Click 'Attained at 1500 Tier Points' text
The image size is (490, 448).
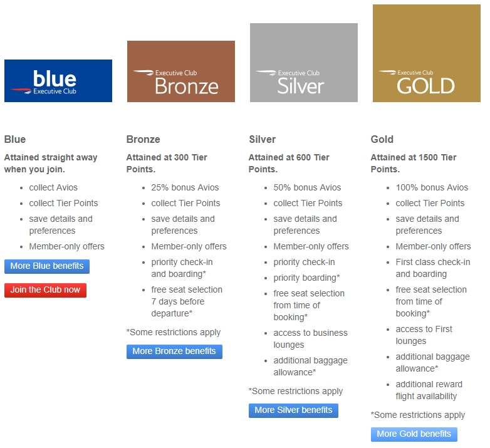coord(414,163)
